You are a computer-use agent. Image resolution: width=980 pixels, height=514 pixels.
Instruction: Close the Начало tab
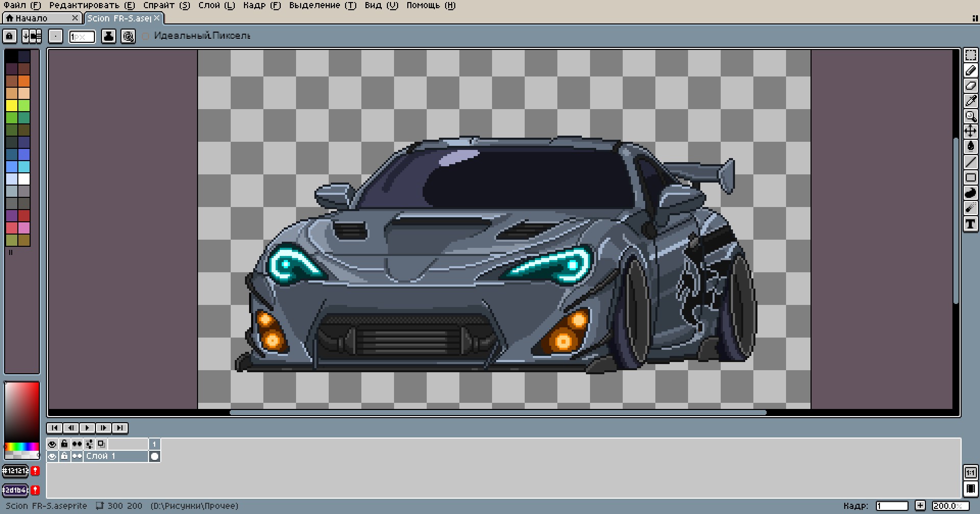(x=76, y=18)
